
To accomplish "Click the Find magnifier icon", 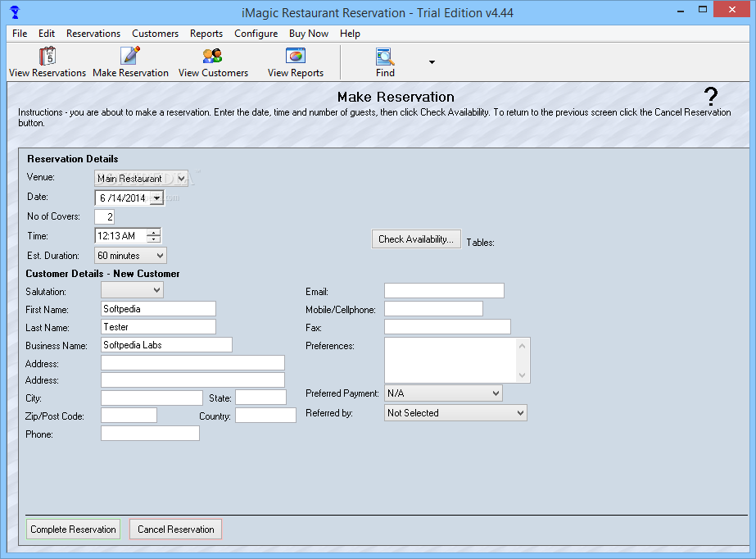I will coord(385,57).
